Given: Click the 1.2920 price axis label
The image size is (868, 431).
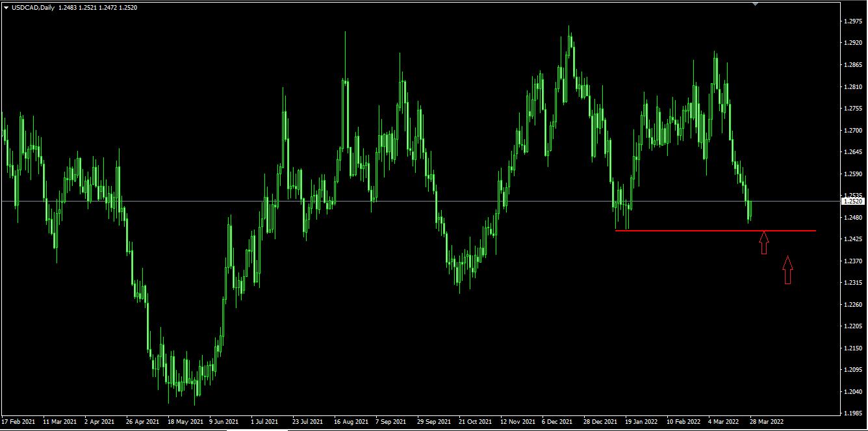Looking at the screenshot, I should pyautogui.click(x=852, y=43).
